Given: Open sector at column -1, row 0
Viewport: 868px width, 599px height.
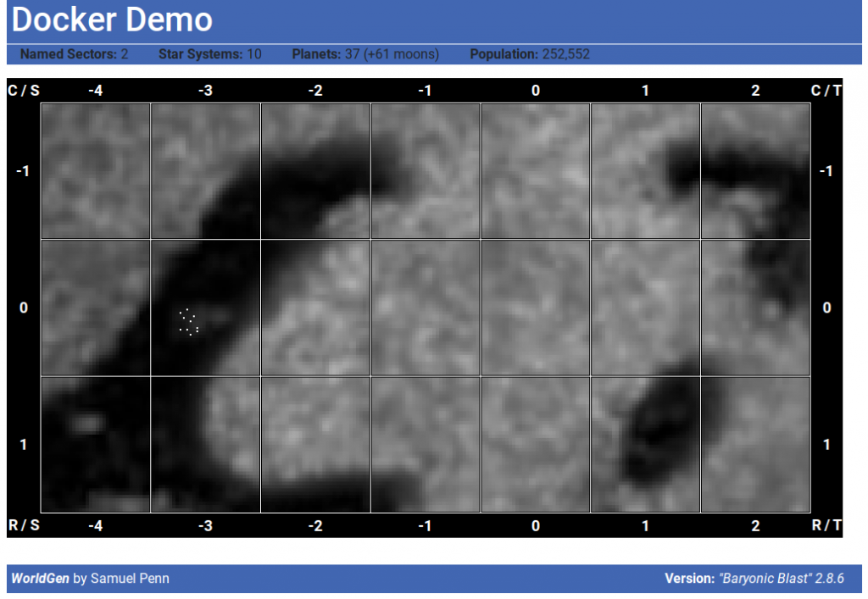Looking at the screenshot, I should [x=426, y=308].
